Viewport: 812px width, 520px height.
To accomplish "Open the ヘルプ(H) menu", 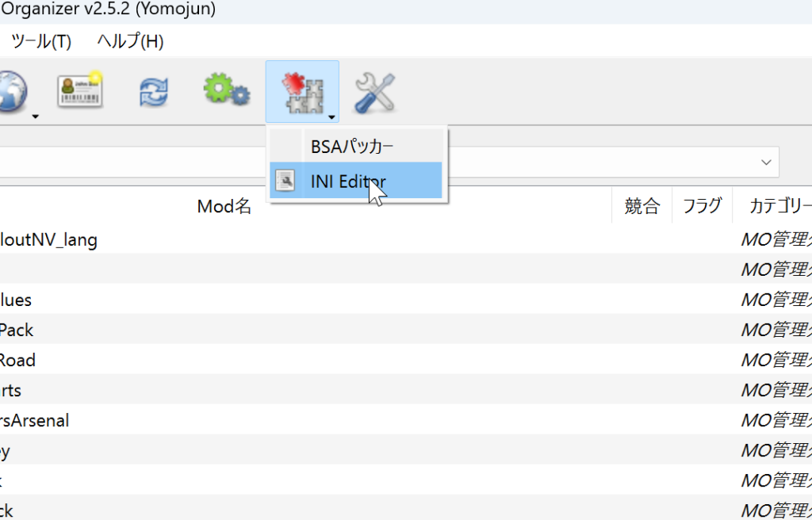I will (x=130, y=41).
